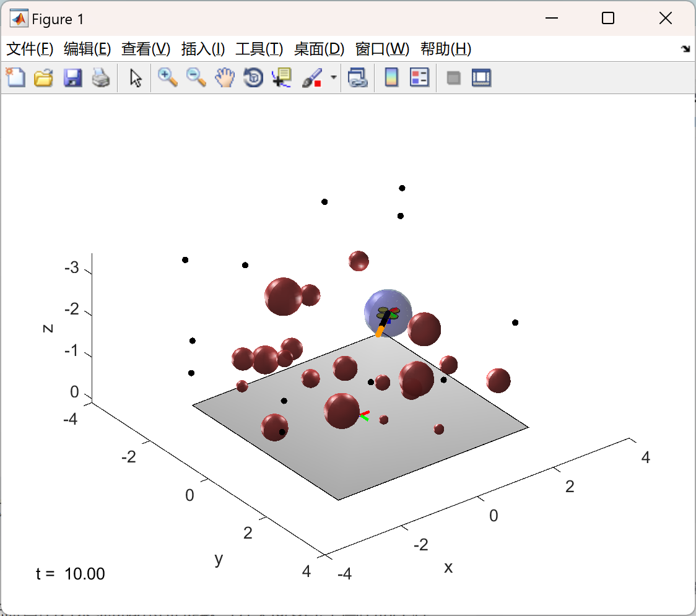Minimize the Figure 1 window
696x616 pixels.
pos(552,18)
